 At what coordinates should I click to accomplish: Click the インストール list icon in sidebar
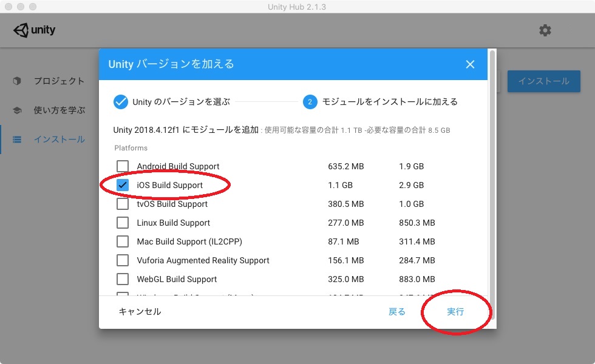(x=17, y=140)
